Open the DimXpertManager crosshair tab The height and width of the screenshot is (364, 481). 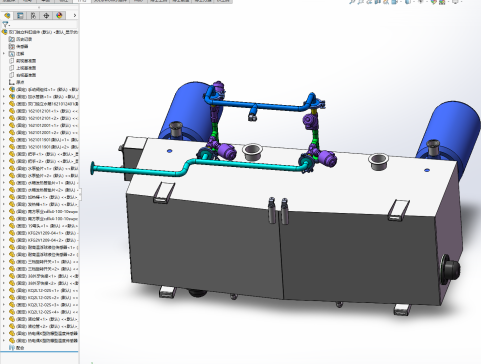pyautogui.click(x=46, y=16)
